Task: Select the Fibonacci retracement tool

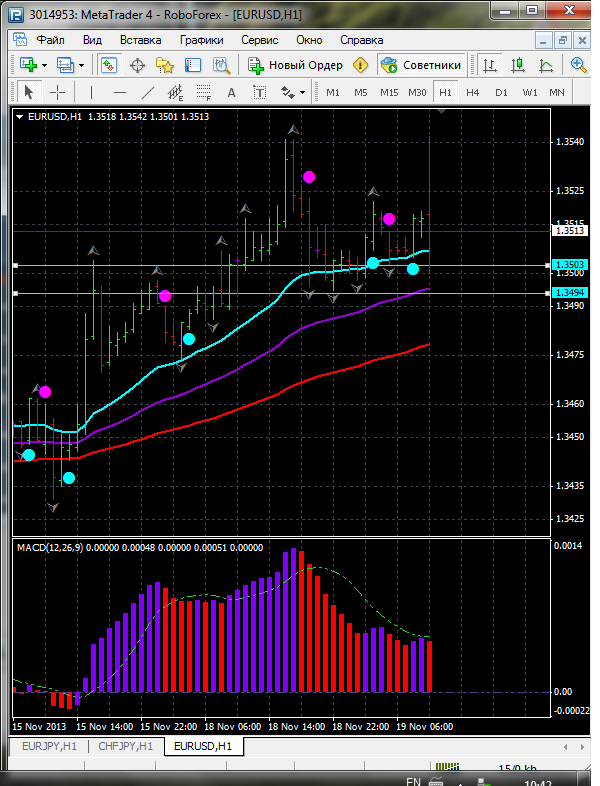Action: click(x=204, y=93)
